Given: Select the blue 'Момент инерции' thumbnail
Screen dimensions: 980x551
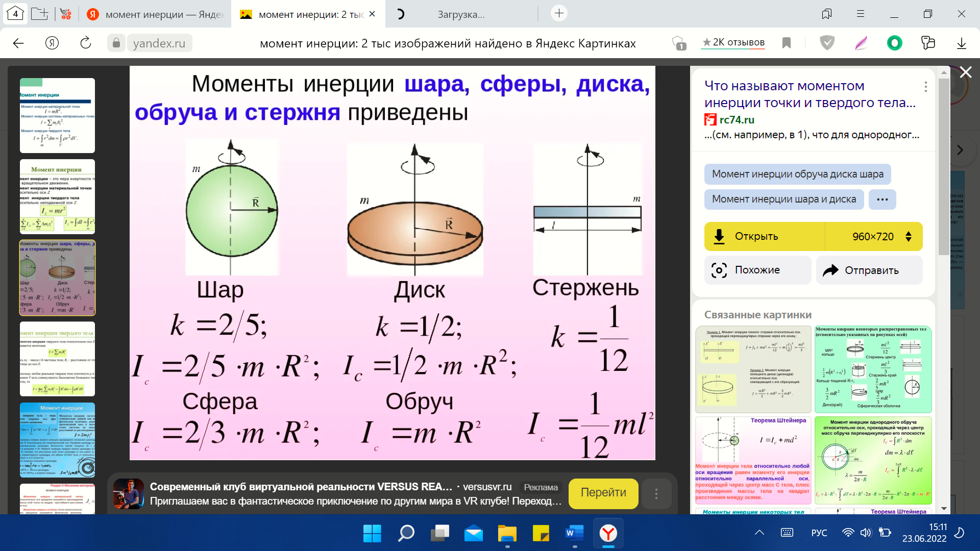Looking at the screenshot, I should pos(57,440).
